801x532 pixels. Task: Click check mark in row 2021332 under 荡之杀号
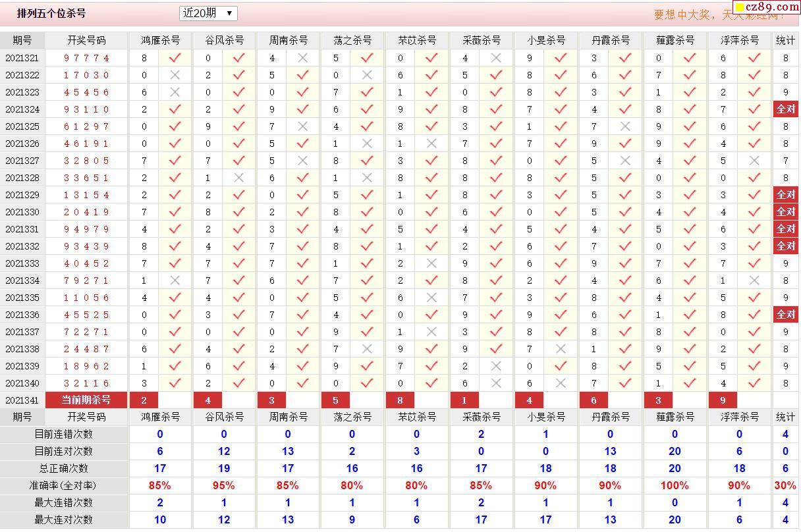367,246
